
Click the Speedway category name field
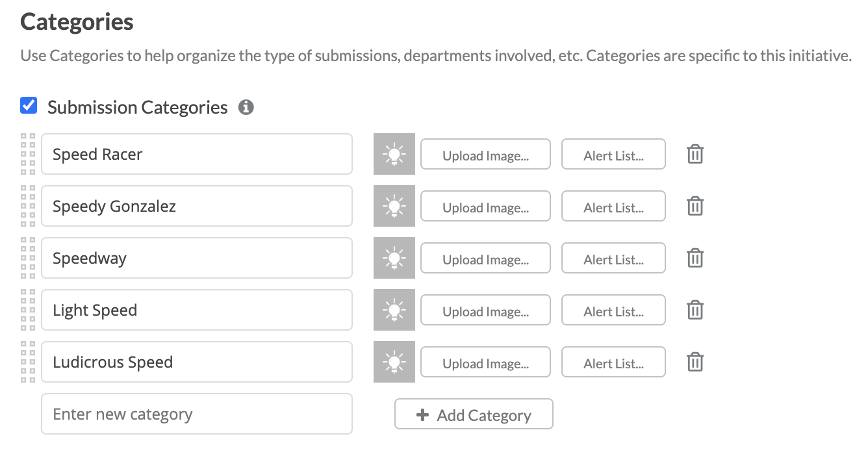pyautogui.click(x=197, y=258)
